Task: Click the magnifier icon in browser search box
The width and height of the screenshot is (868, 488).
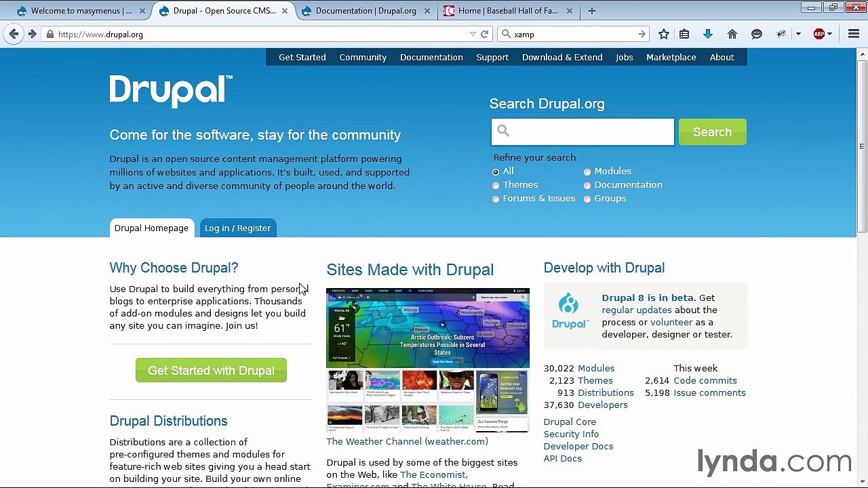Action: tap(506, 34)
